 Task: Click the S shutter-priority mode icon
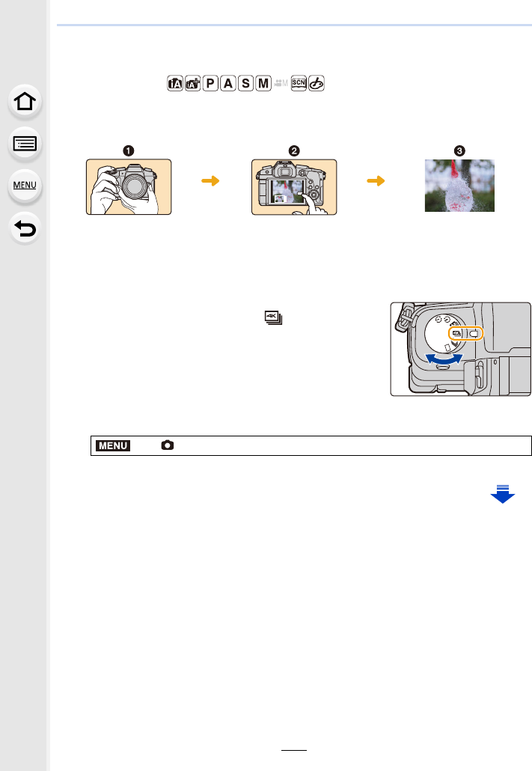click(x=246, y=84)
